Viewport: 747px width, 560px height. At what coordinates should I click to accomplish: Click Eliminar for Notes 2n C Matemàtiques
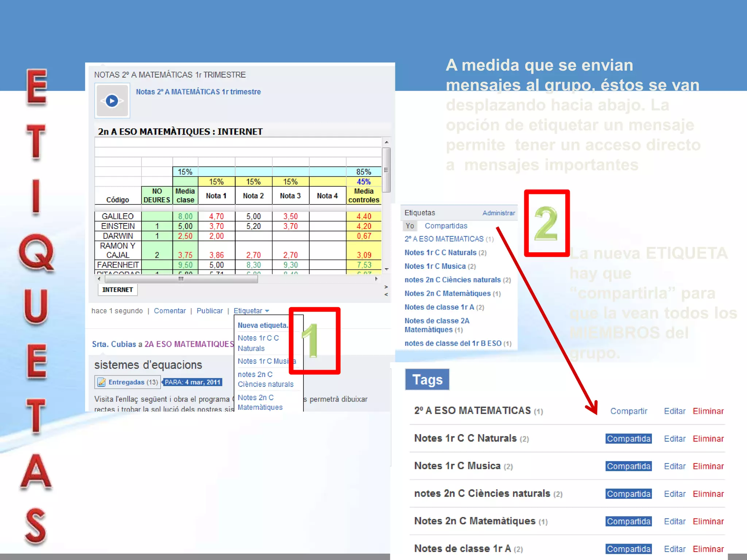(708, 521)
